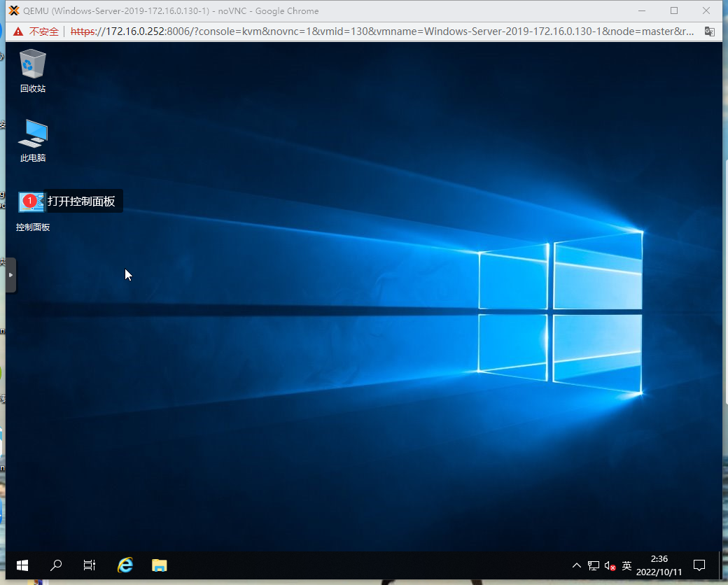Click the not secure (不安全) warning
728x585 pixels.
tap(36, 31)
